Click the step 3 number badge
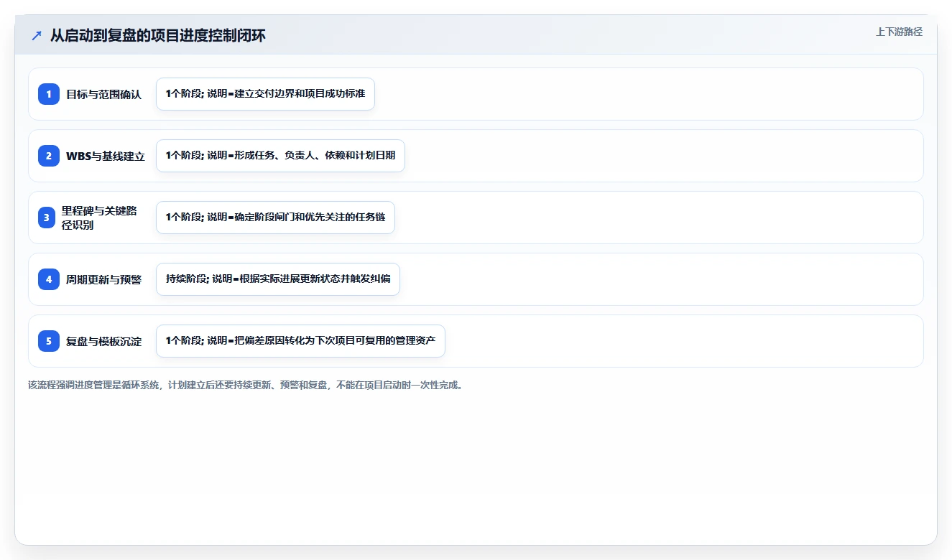The height and width of the screenshot is (560, 952). tap(47, 218)
